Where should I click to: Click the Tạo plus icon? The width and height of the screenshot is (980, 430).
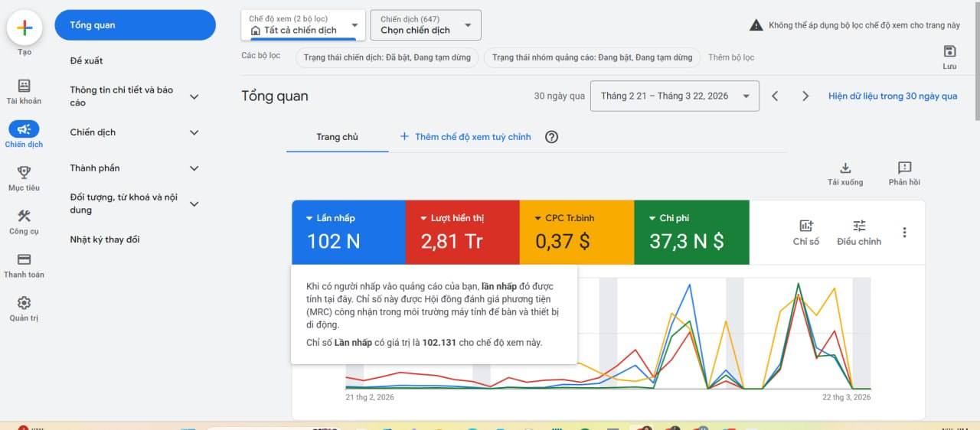coord(24,28)
